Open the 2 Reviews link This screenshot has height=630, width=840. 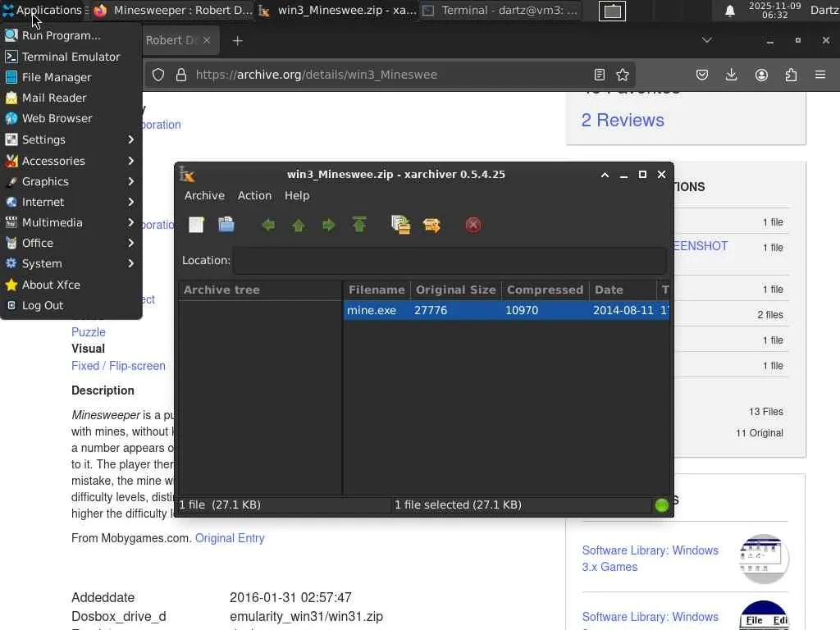click(x=623, y=120)
